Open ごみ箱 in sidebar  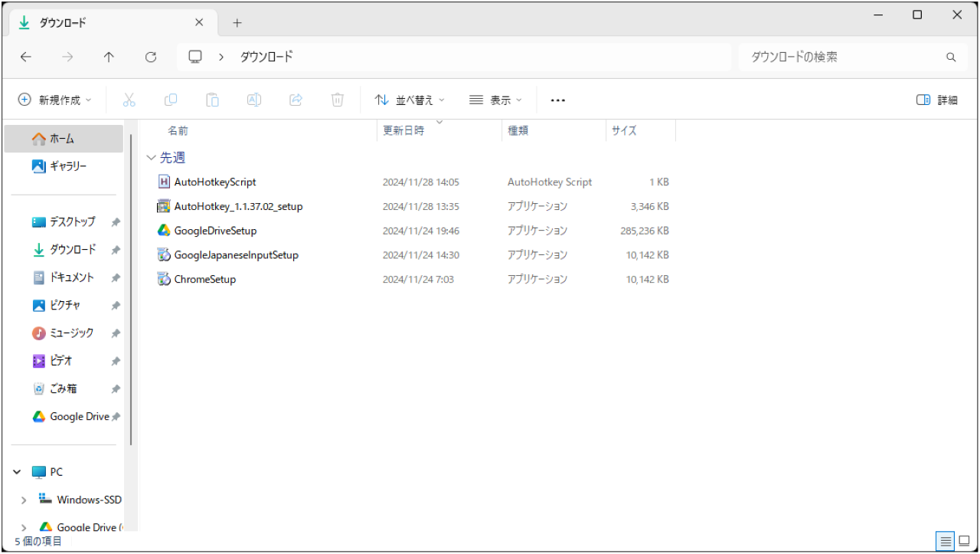[x=64, y=388]
